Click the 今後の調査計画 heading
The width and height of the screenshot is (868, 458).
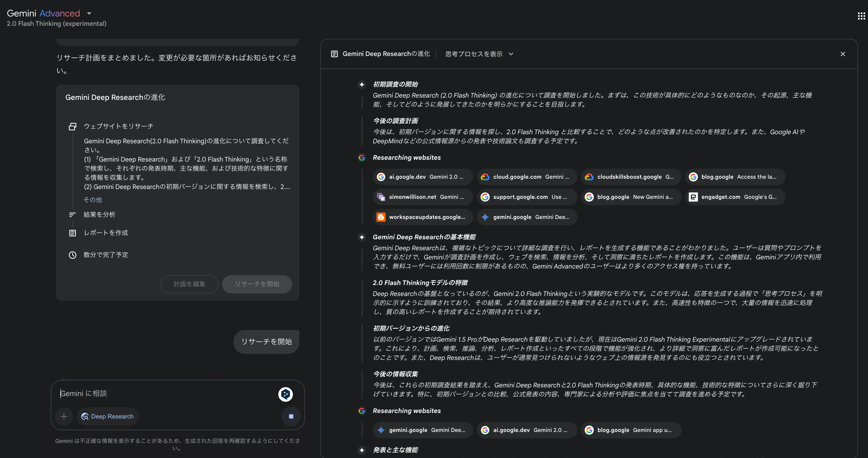(x=395, y=121)
